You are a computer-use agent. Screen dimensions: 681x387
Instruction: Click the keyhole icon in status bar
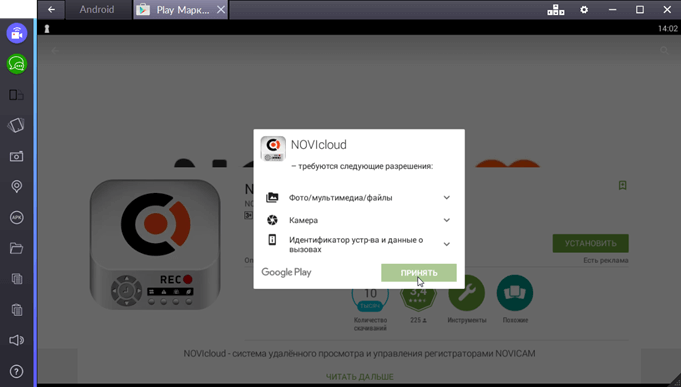[47, 29]
